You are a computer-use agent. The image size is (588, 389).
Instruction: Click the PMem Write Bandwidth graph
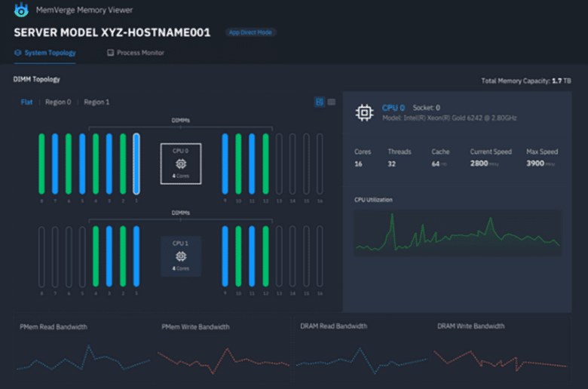pyautogui.click(x=223, y=360)
